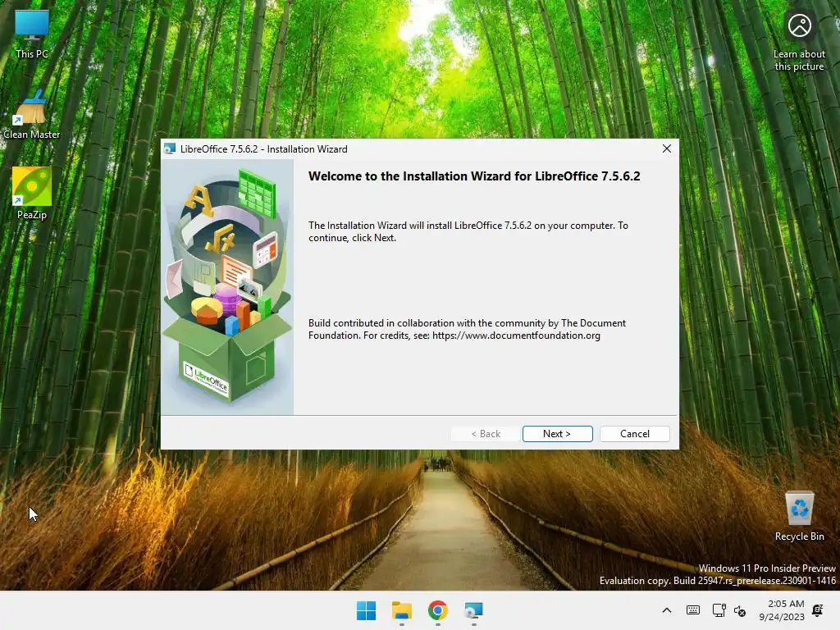Screen dimensions: 840x630
Task: Click Learn about this picture icon
Action: pyautogui.click(x=799, y=41)
